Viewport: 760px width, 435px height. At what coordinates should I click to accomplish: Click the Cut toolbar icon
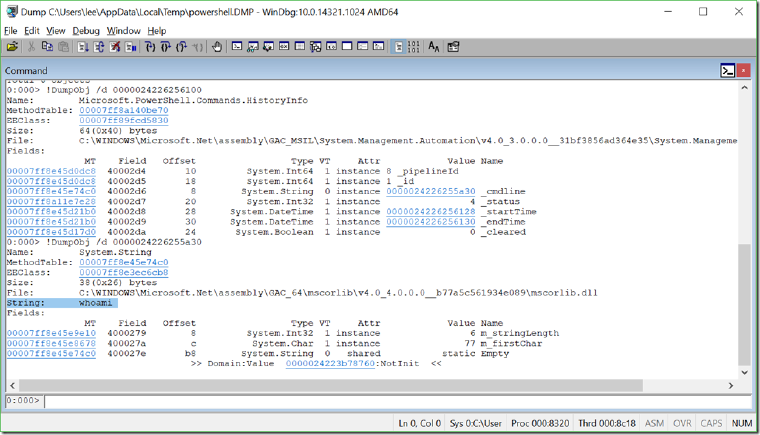click(x=32, y=47)
